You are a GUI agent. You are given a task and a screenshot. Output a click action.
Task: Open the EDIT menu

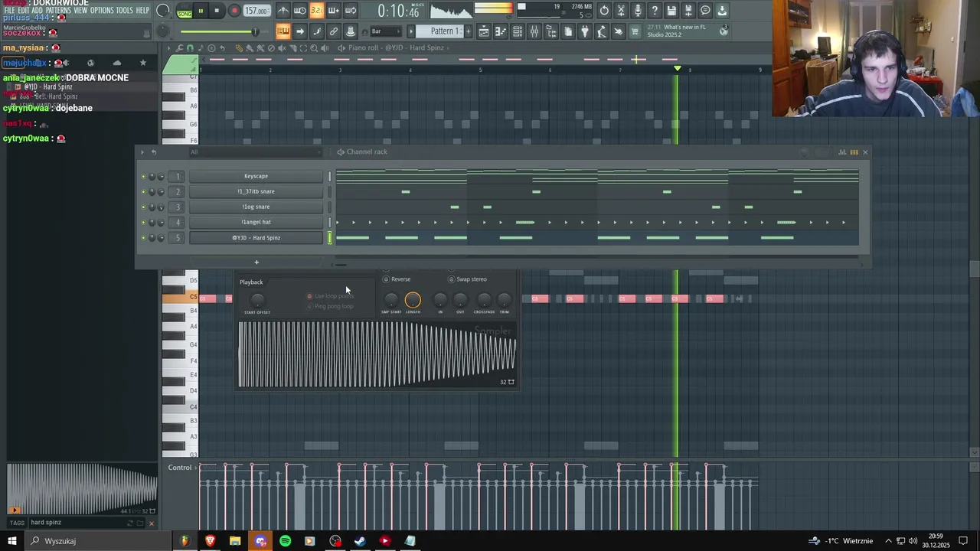point(24,11)
